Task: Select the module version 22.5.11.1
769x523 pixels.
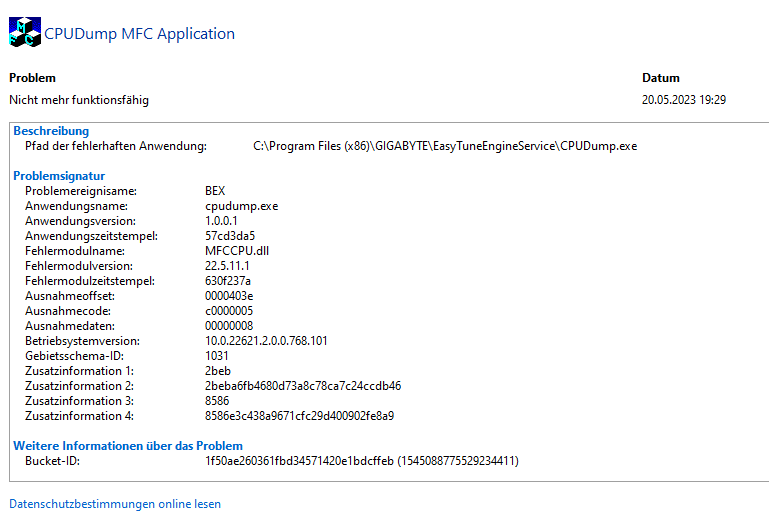Action: (227, 266)
